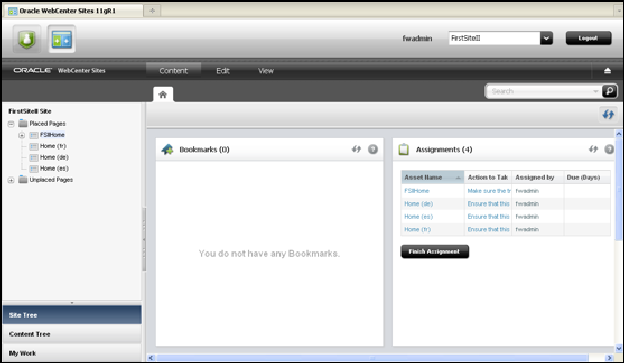624x363 pixels.
Task: Expand the FSIIHome tree node
Action: (21, 135)
